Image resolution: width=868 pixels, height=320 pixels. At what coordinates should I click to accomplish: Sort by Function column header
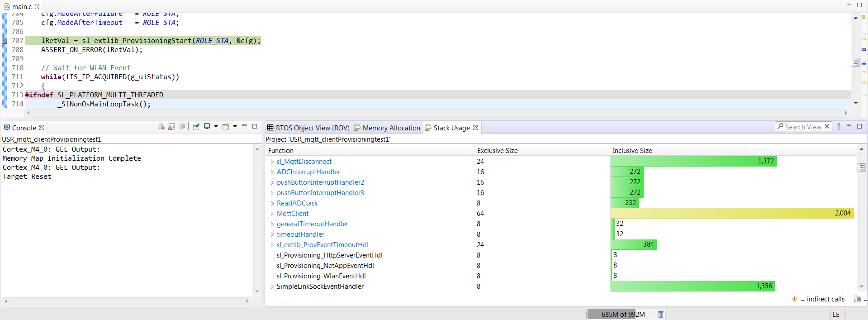pyautogui.click(x=370, y=151)
